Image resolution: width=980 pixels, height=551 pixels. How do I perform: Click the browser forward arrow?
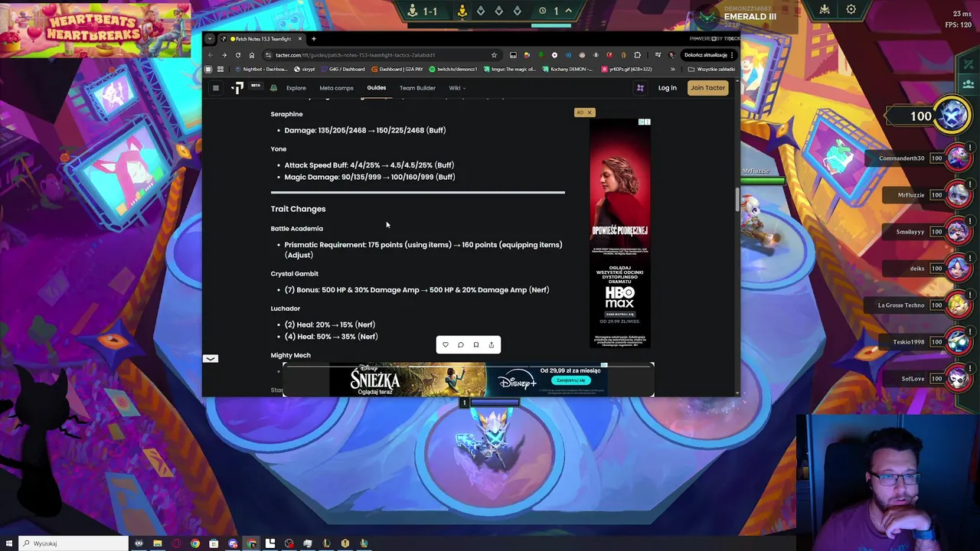224,55
